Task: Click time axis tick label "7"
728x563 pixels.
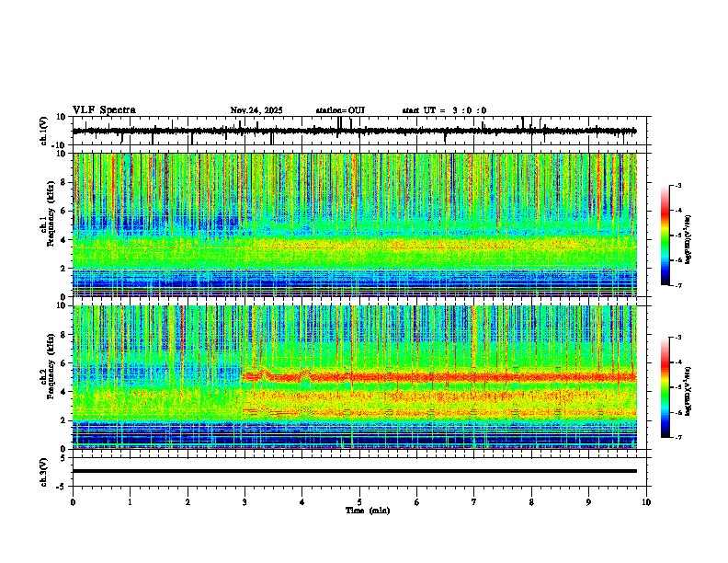Action: [474, 502]
